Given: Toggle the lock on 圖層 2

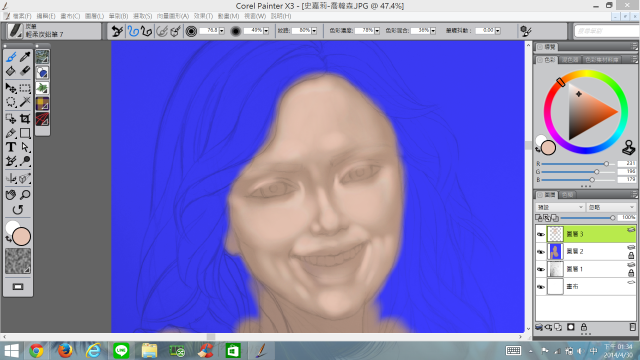Looking at the screenshot, I should pyautogui.click(x=631, y=256).
